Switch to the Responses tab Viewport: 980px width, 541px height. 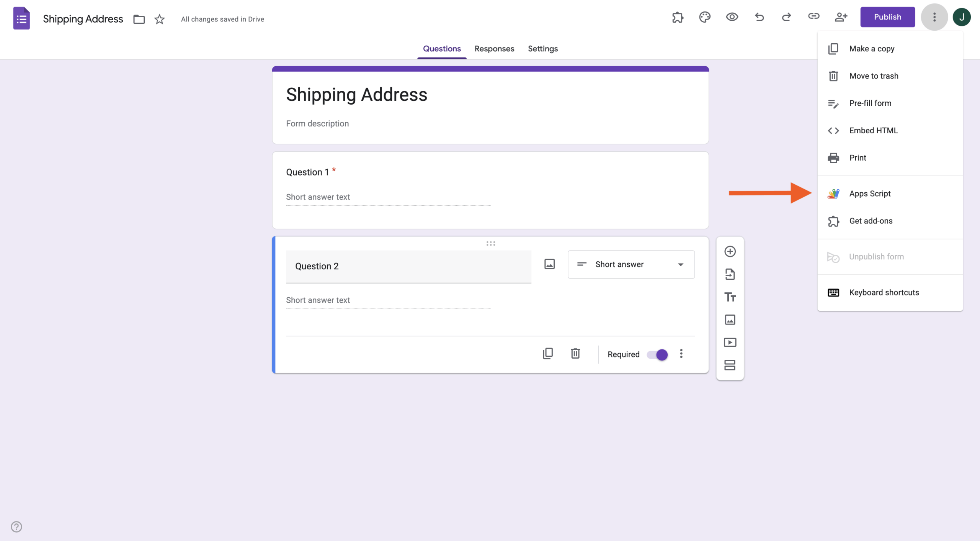[494, 49]
